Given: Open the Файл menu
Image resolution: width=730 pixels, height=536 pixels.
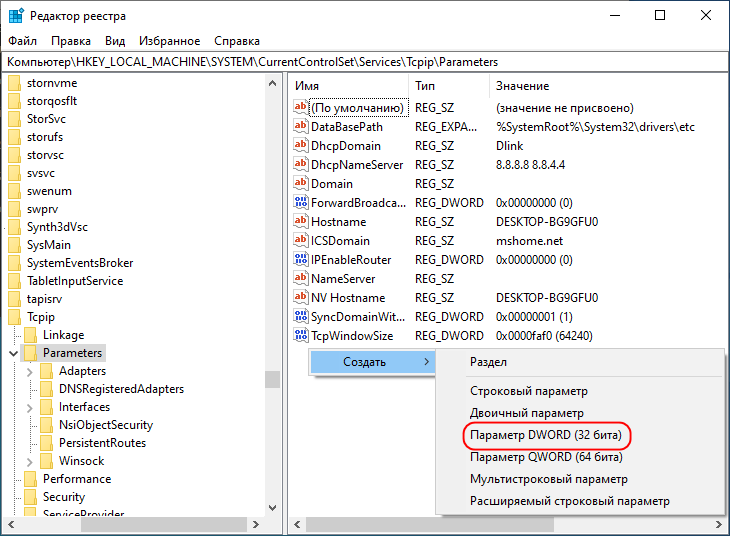Looking at the screenshot, I should pyautogui.click(x=22, y=41).
